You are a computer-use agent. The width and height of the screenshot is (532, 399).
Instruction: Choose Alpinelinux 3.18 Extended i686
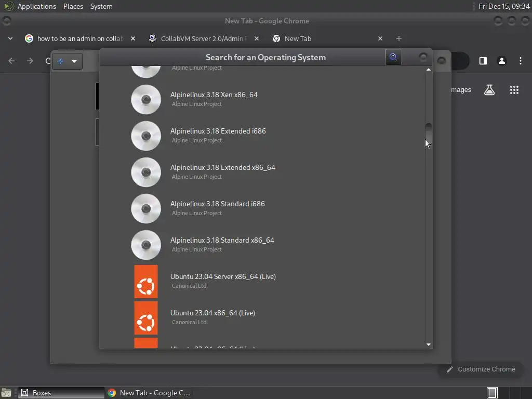click(x=262, y=136)
